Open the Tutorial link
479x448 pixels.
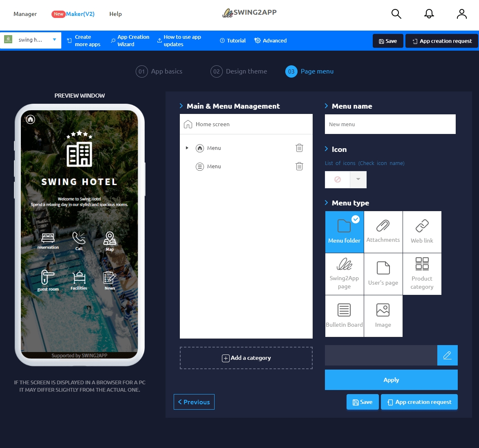click(x=233, y=40)
